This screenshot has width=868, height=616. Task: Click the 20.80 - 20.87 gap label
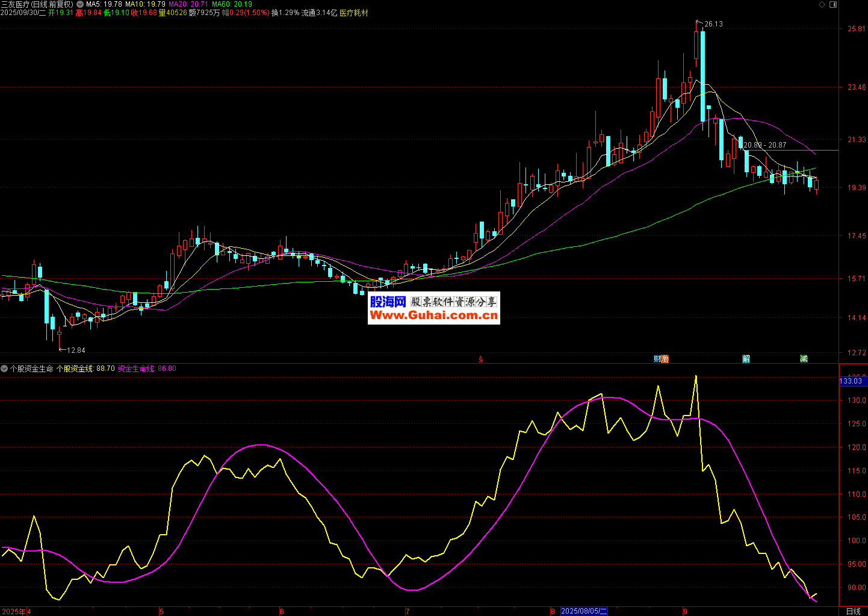click(x=765, y=145)
